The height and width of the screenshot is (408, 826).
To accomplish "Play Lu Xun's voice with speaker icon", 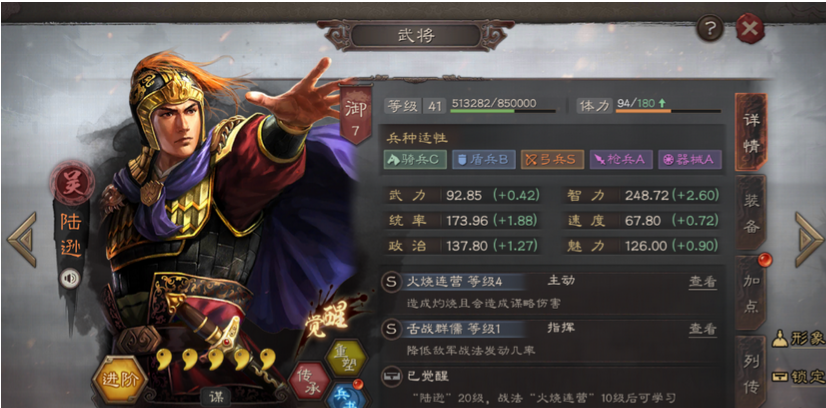I will click(x=70, y=278).
